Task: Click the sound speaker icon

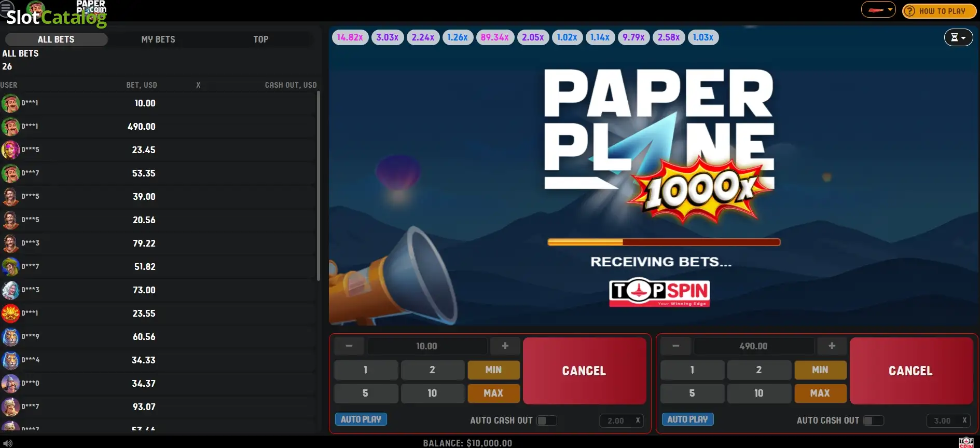Action: pyautogui.click(x=7, y=443)
